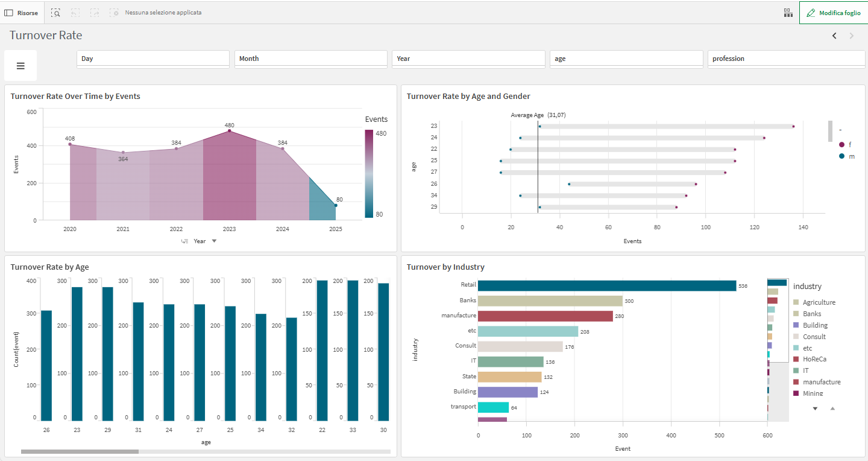Click the Modifica foglio button
Image resolution: width=868 pixels, height=461 pixels.
coord(833,13)
